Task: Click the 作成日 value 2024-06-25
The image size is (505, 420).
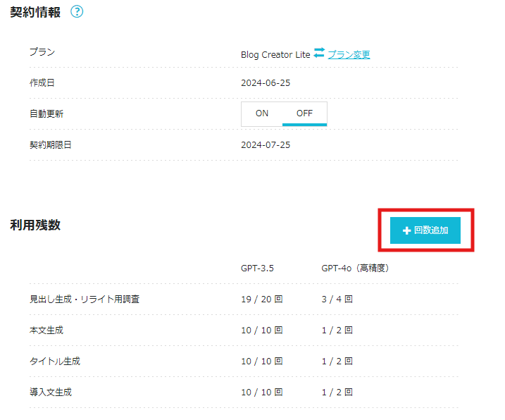Action: click(x=266, y=83)
